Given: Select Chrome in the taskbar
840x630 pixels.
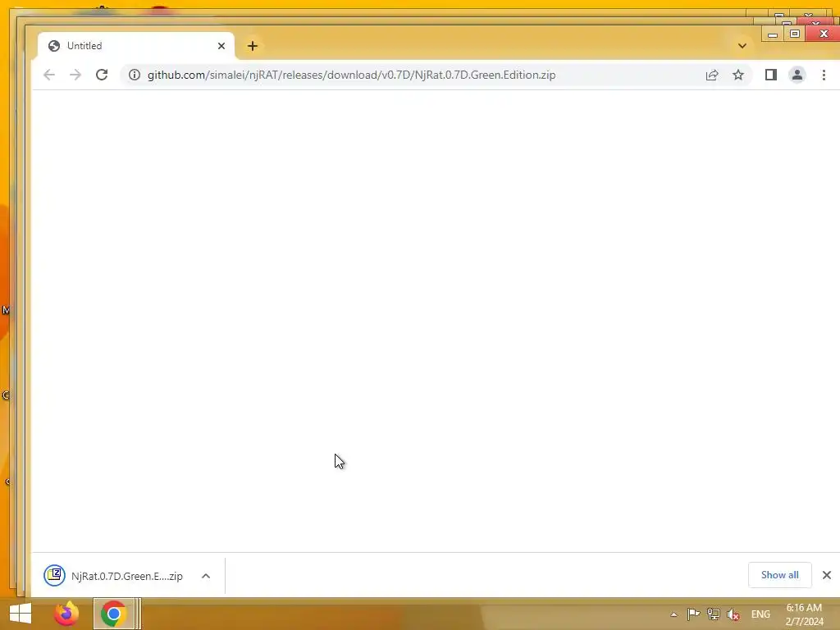Looking at the screenshot, I should (x=113, y=614).
